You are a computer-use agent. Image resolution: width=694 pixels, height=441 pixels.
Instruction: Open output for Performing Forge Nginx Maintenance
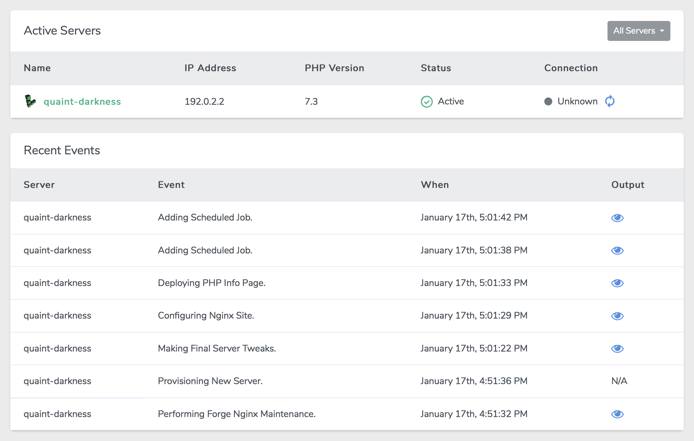pyautogui.click(x=617, y=414)
